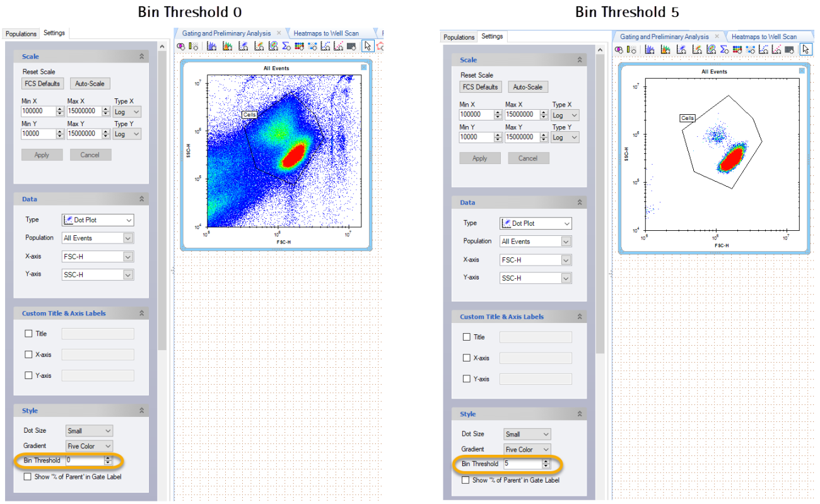Add pink scatter chart in left Bin Threshold 0 toolbar
Screen dimensions: 820x504
pyautogui.click(x=339, y=46)
